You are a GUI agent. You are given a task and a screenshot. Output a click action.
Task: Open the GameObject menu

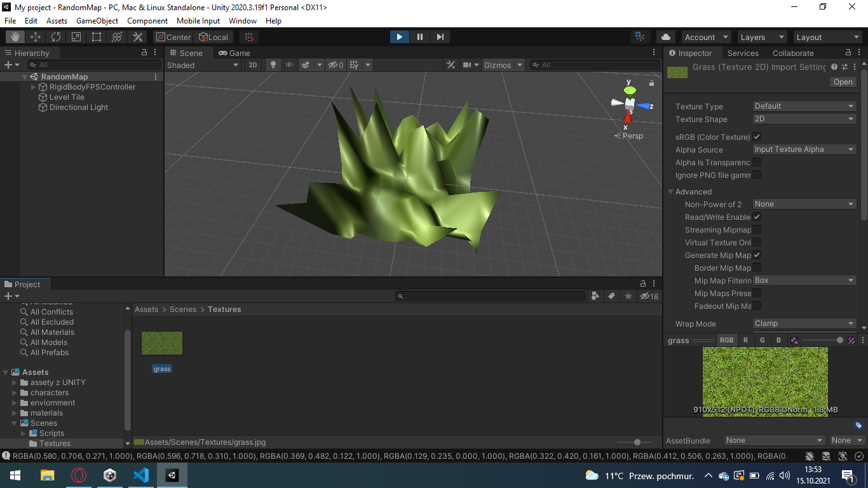pos(97,21)
